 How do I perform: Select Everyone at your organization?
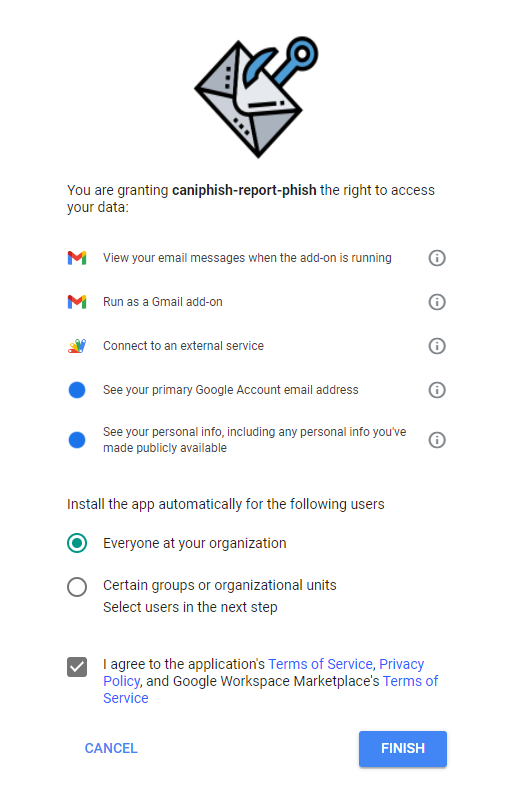pyautogui.click(x=77, y=543)
